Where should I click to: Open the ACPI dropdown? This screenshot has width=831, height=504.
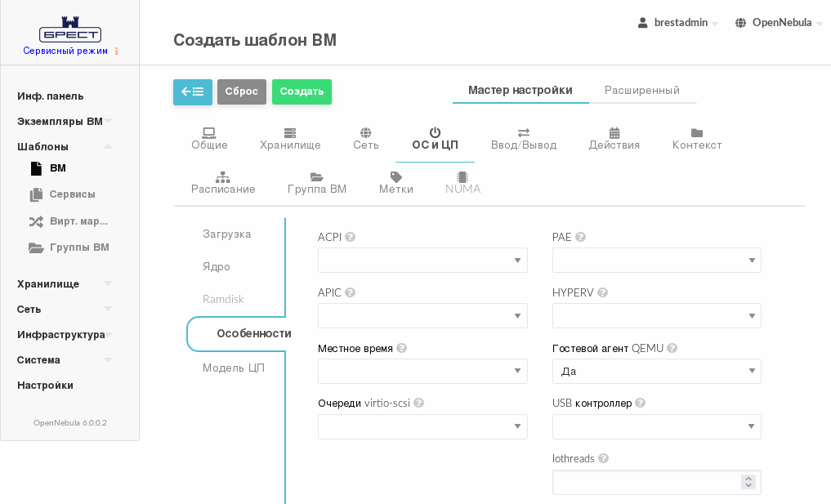(422, 261)
